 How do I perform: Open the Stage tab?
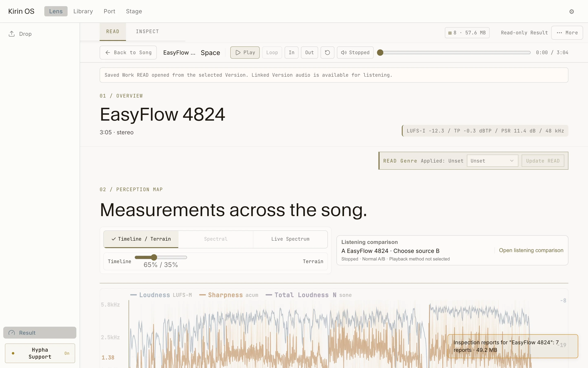tap(134, 11)
